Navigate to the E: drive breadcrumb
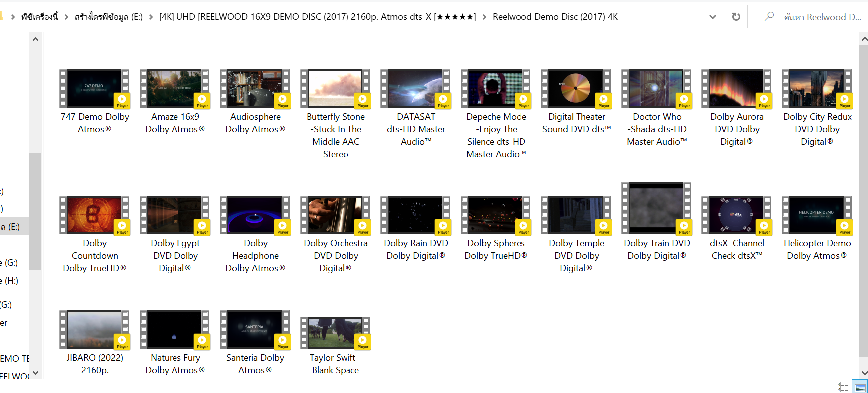Screen dimensions: 868x393 pos(109,17)
